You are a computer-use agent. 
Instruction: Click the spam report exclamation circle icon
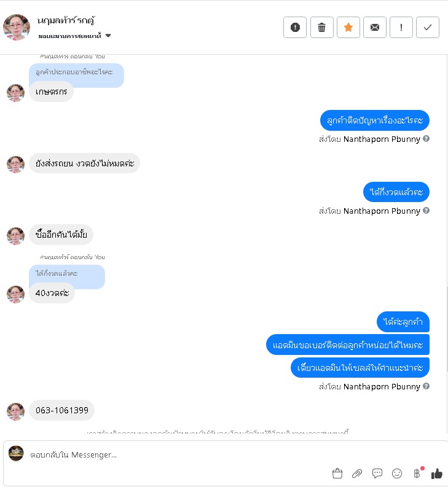click(x=295, y=28)
